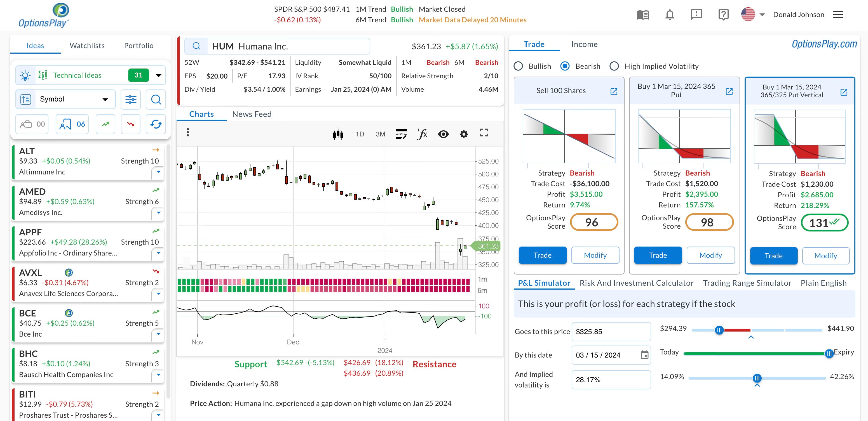Expand the AVXL idea card
The width and height of the screenshot is (868, 421).
point(158,294)
